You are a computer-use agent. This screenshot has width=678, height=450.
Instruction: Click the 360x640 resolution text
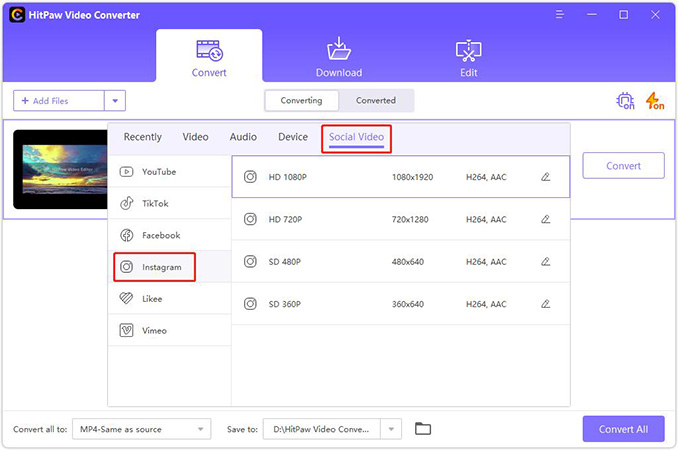(x=408, y=304)
